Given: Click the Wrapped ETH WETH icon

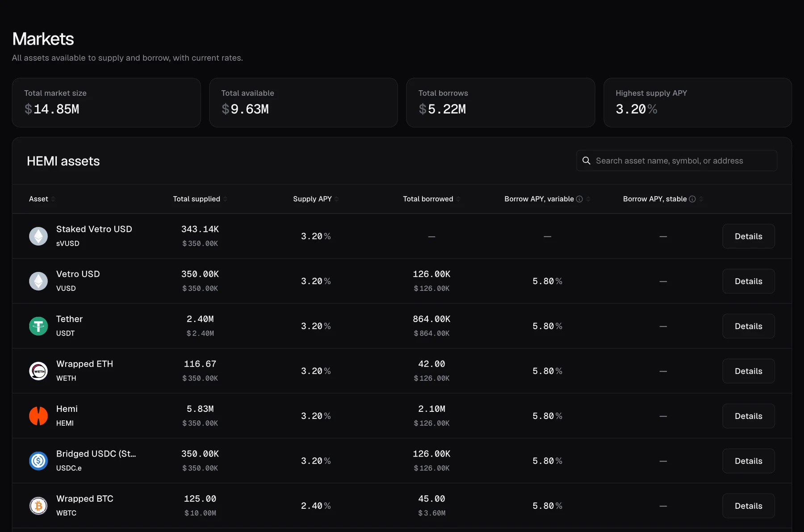Looking at the screenshot, I should click(38, 371).
